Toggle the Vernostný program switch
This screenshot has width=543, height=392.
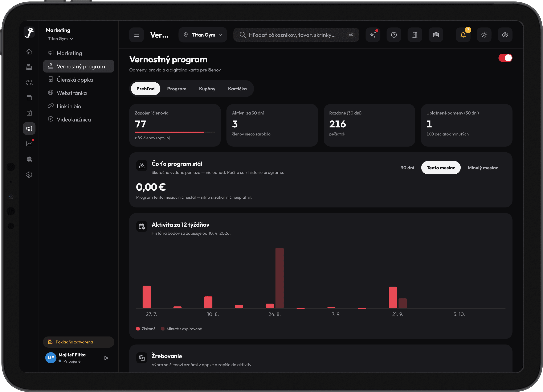pyautogui.click(x=505, y=58)
